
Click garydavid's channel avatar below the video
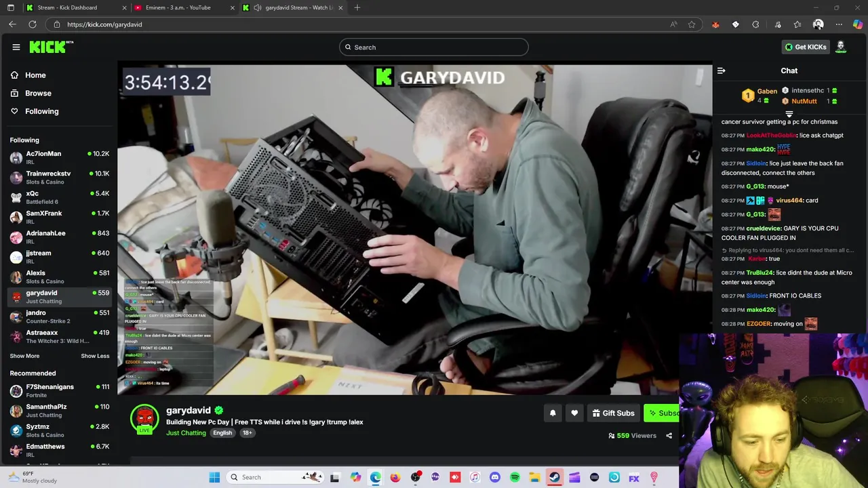point(144,419)
